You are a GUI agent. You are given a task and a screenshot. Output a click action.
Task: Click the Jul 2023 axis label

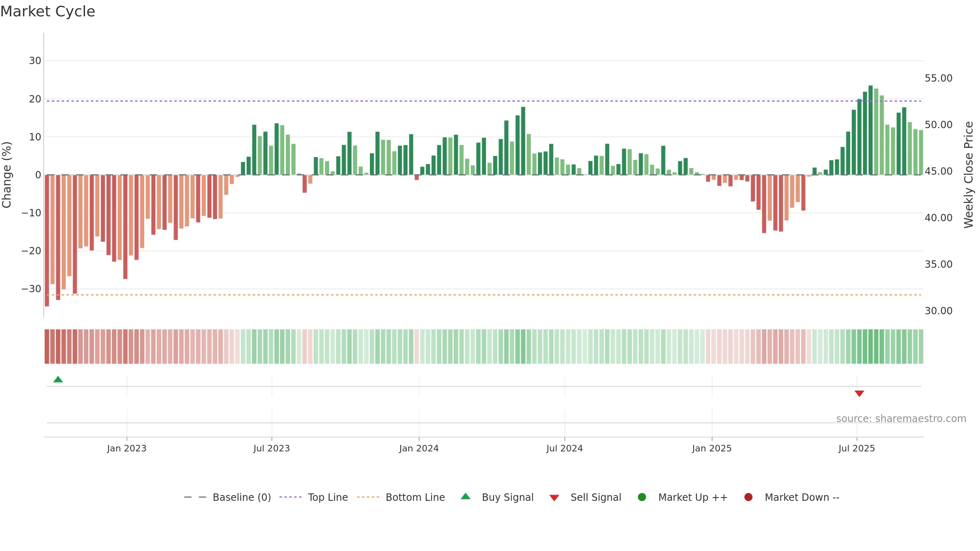272,448
